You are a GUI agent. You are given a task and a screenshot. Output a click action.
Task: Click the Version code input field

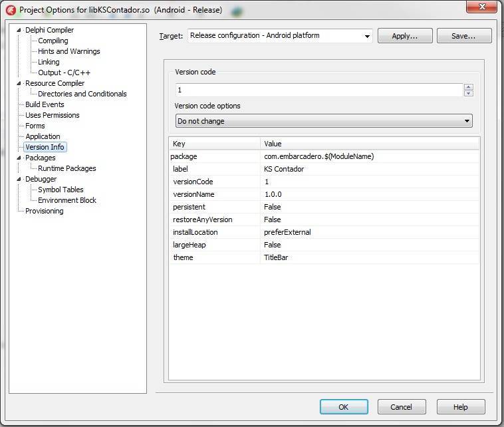click(x=318, y=90)
